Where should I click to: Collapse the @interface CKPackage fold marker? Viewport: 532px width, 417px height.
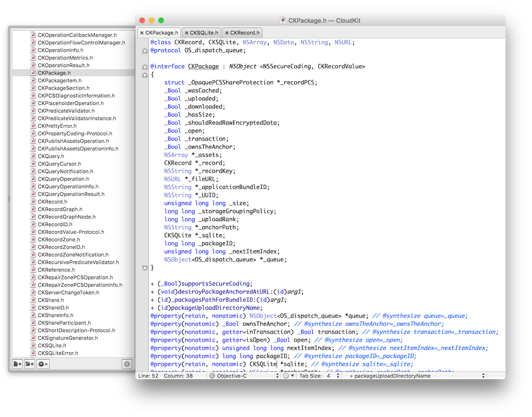(x=144, y=67)
